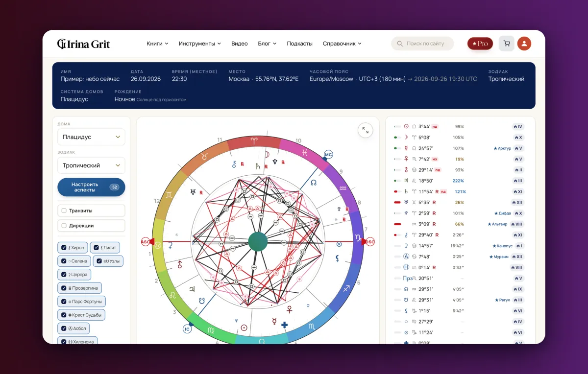The height and width of the screenshot is (374, 588).
Task: Click the Mars glyph in the chart
Action: [180, 264]
